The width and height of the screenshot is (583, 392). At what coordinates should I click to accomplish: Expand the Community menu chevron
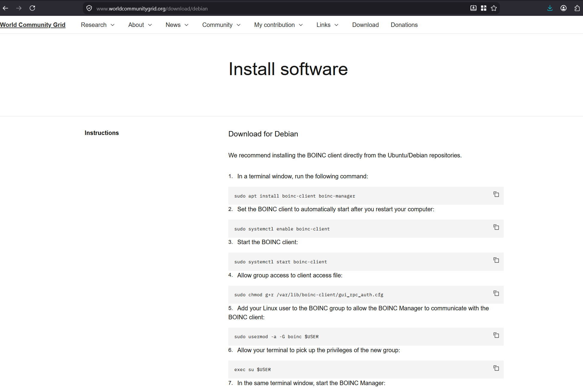[x=239, y=25]
